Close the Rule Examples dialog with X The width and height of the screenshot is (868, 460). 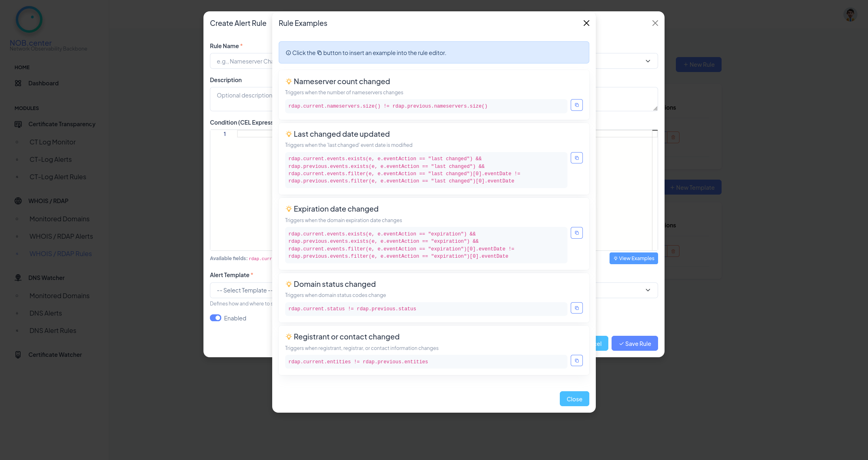coord(586,23)
